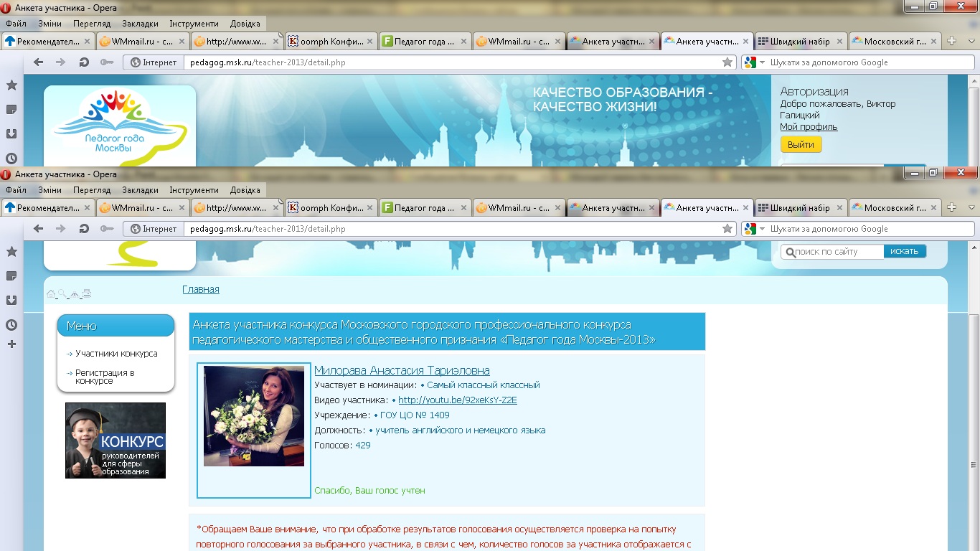This screenshot has height=551, width=980.
Task: Switch to Педагог года tab in front window
Action: click(x=425, y=208)
